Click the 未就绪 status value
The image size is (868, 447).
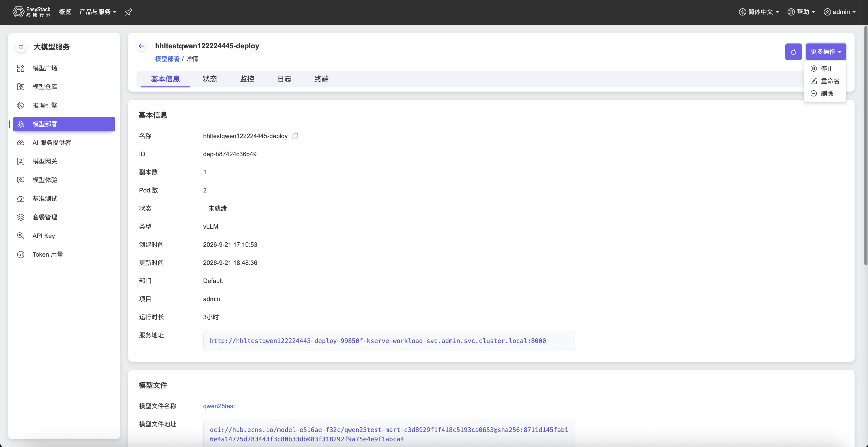217,208
